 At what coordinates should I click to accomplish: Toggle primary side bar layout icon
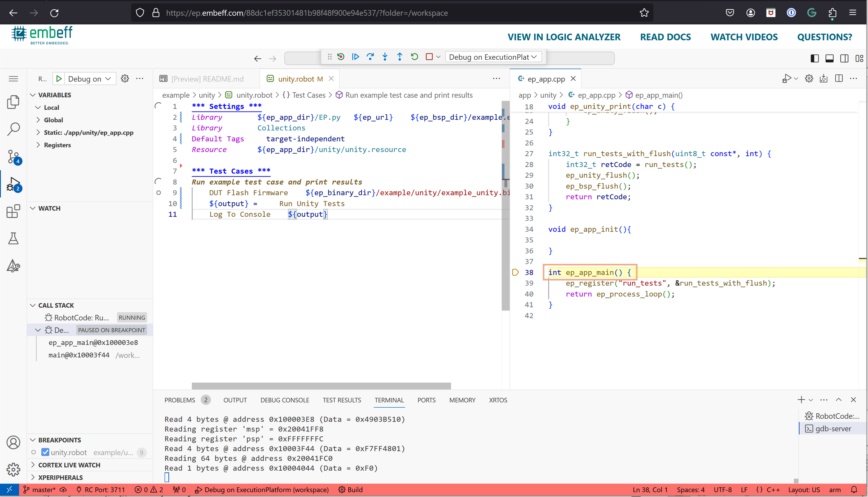click(814, 58)
